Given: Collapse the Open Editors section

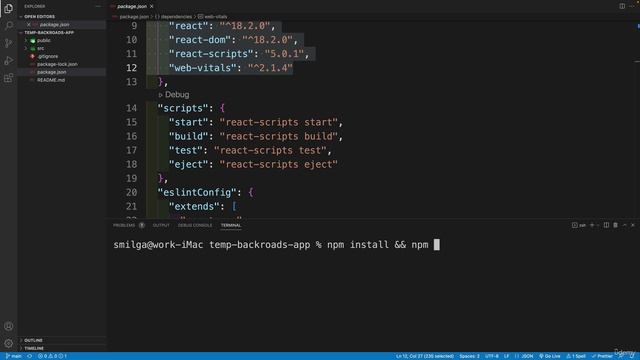Looking at the screenshot, I should click(39, 17).
